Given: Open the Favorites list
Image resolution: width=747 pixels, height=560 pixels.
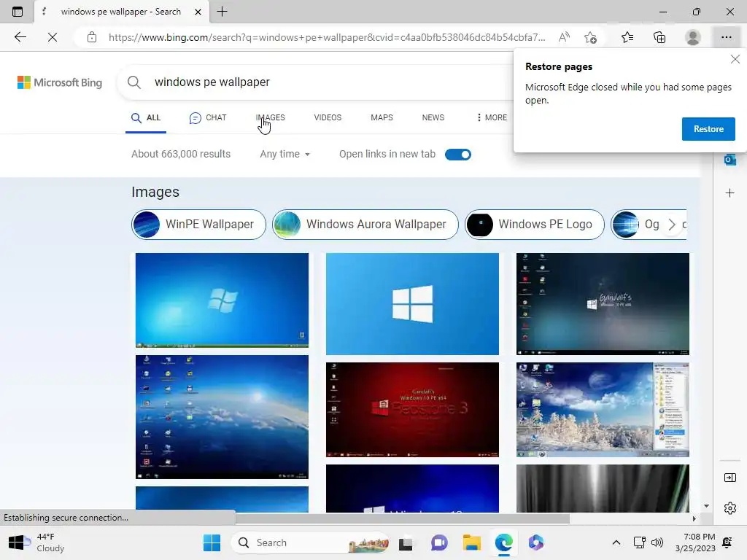Looking at the screenshot, I should click(627, 37).
